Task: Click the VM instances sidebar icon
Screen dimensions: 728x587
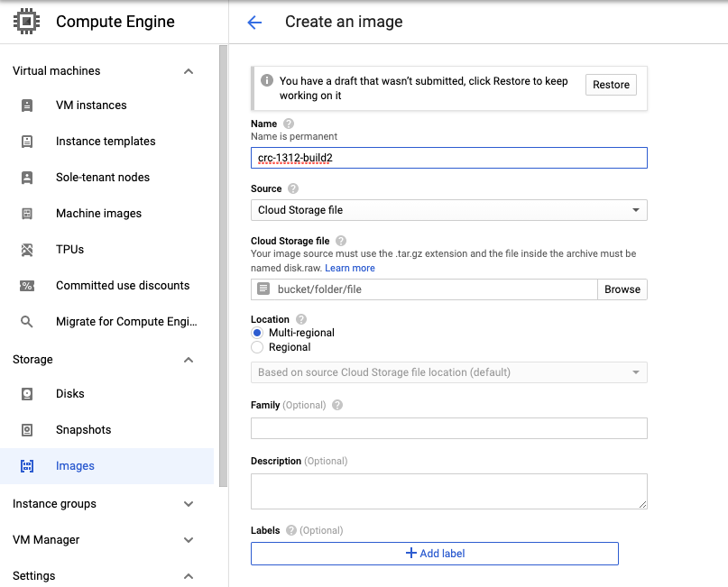Action: click(x=27, y=105)
